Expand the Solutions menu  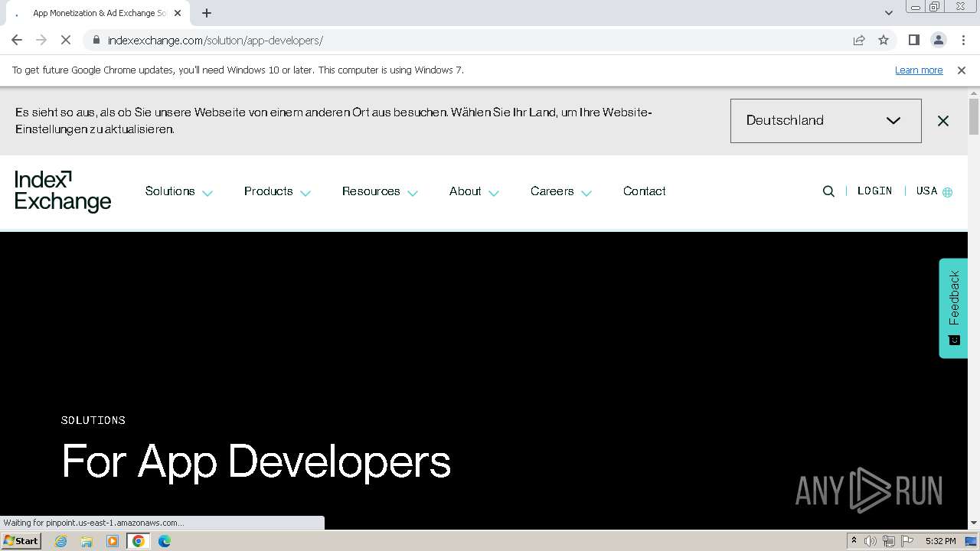(x=178, y=191)
